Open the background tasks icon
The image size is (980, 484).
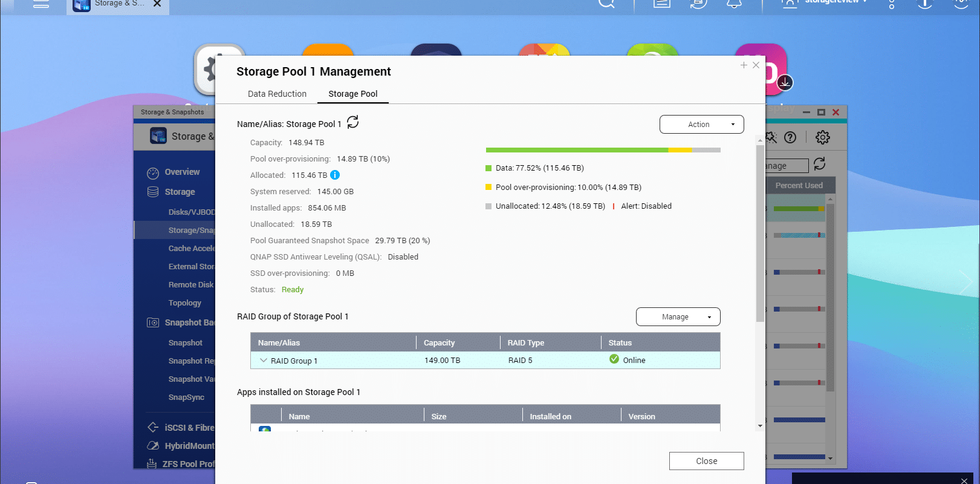[662, 3]
